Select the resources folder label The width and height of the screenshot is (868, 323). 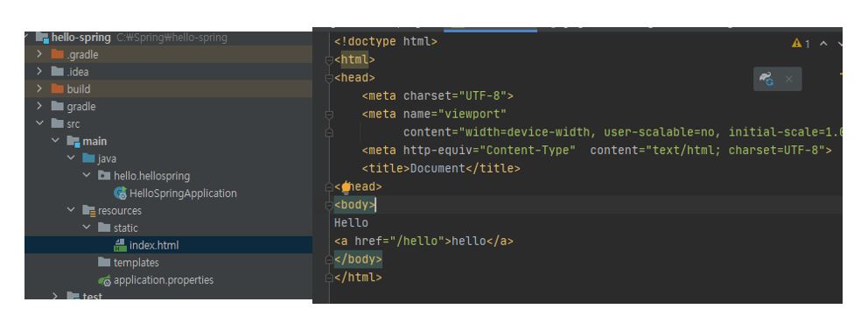point(120,211)
